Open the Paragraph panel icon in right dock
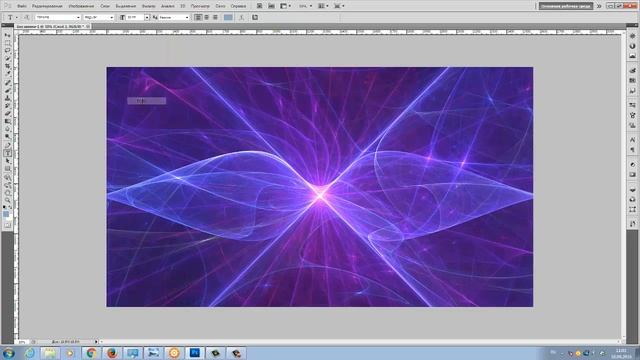The width and height of the screenshot is (640, 360). tap(632, 150)
